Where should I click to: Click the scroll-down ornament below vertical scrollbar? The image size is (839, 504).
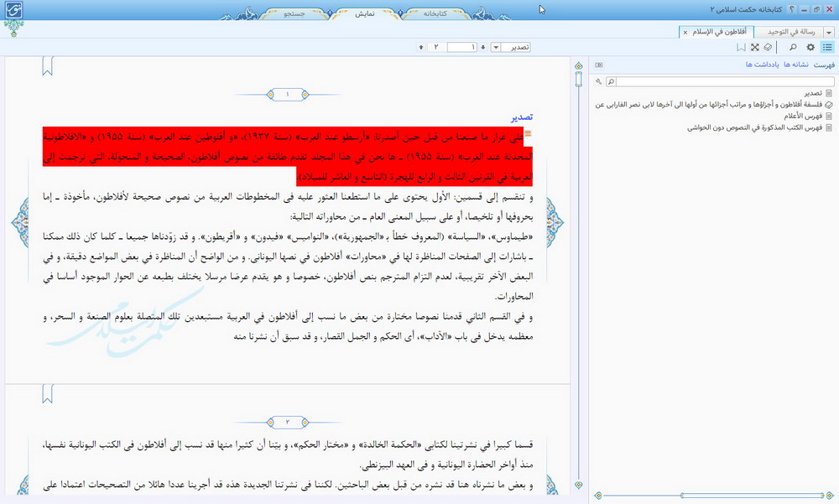[578, 485]
